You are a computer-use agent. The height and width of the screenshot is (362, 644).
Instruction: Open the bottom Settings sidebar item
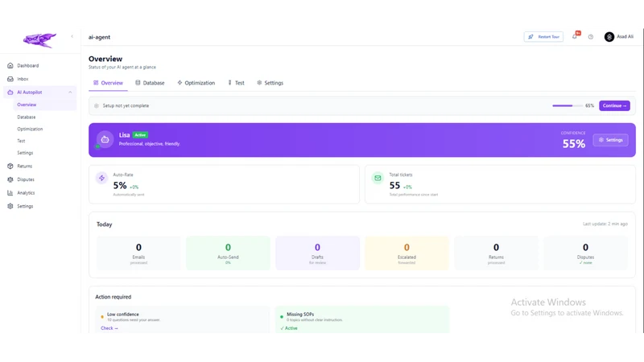coord(39,206)
